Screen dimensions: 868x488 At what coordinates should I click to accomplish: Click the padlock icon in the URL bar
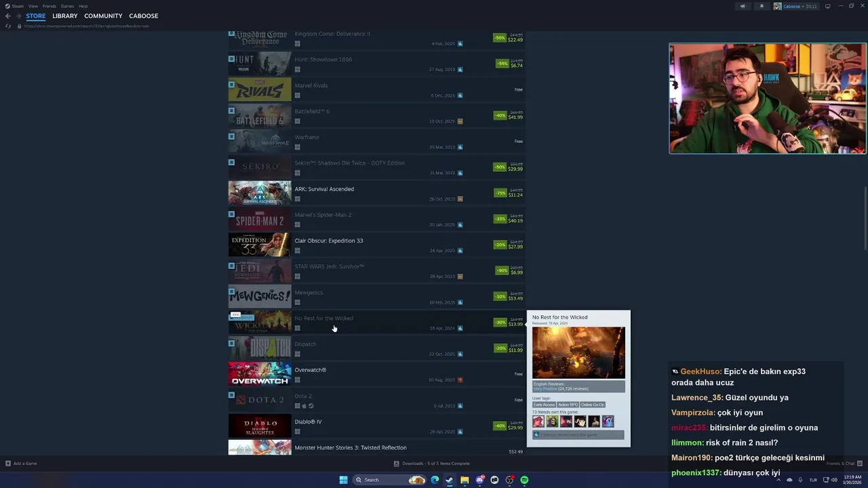[19, 26]
